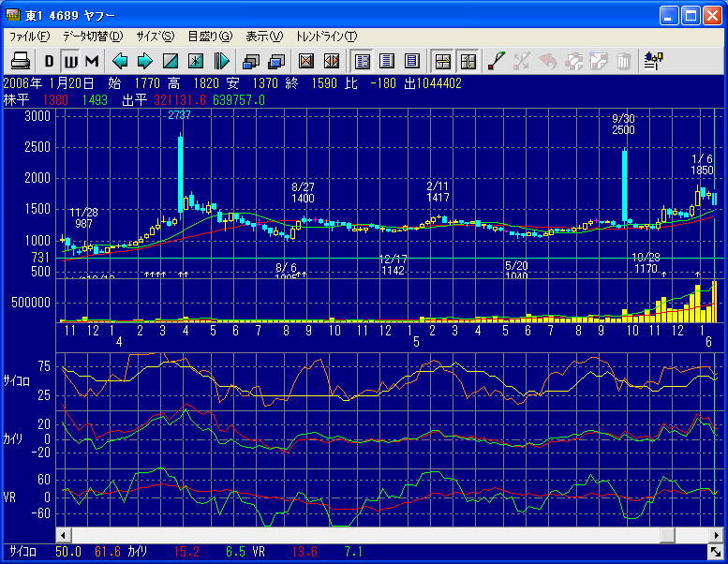
Task: Toggle the vertical crosshair grid button
Action: pos(468,61)
